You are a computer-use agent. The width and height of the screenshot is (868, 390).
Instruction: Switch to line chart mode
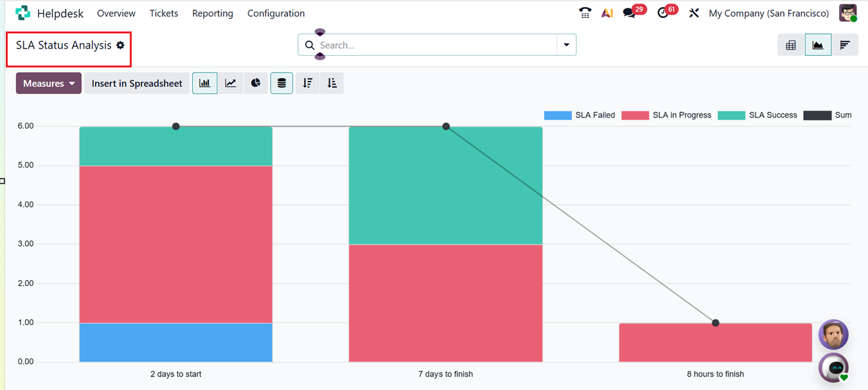tap(230, 84)
